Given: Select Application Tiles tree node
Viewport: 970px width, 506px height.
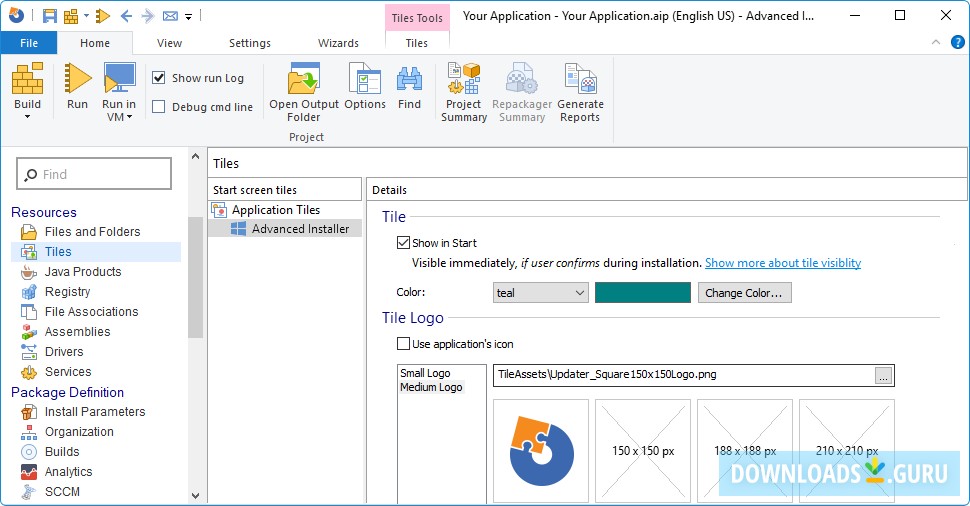Looking at the screenshot, I should point(275,210).
